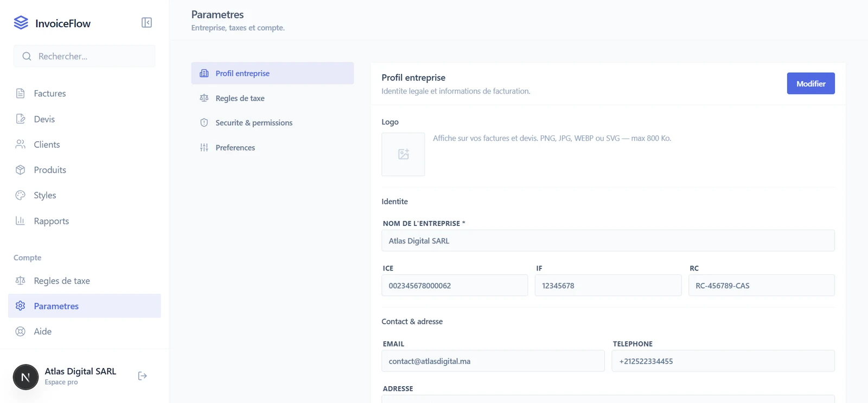Open the Preferences settings tab
Screen dimensions: 868x403
(272, 148)
